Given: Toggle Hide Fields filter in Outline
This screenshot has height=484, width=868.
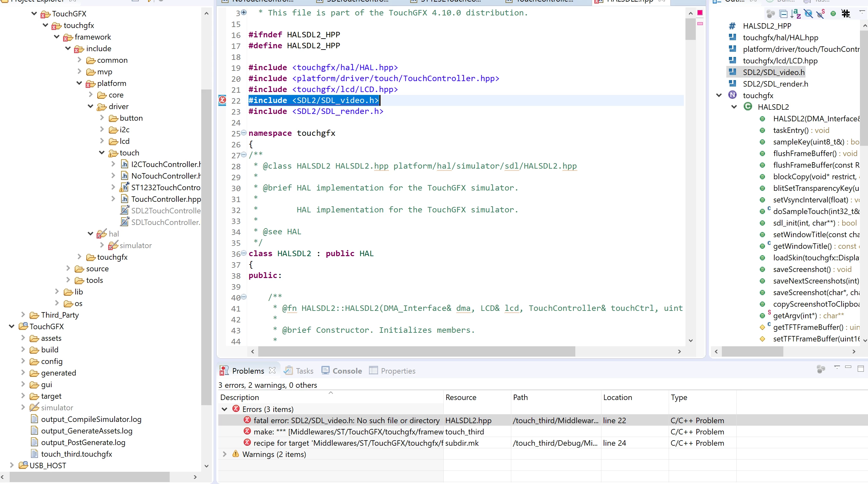Looking at the screenshot, I should [x=808, y=14].
